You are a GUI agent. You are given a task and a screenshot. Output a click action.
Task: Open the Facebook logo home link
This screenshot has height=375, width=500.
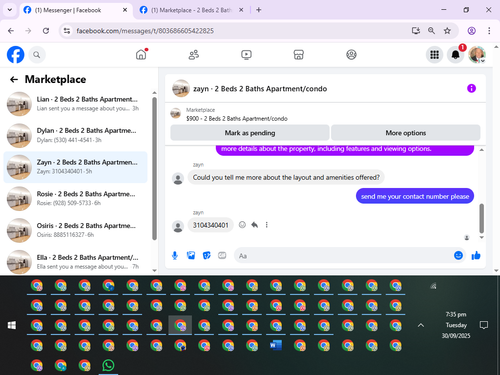(16, 55)
